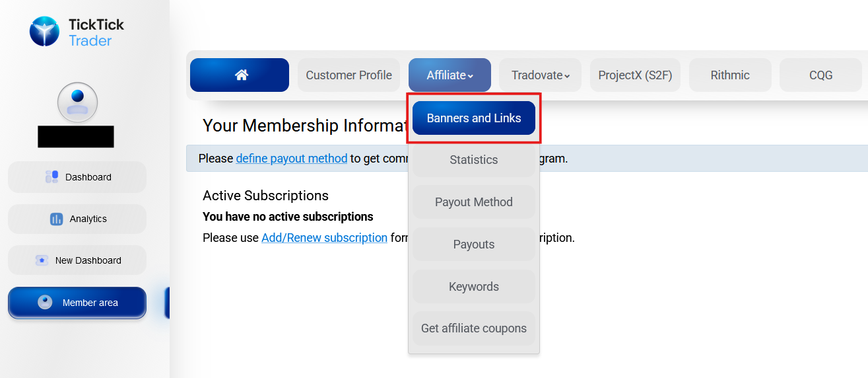Click the user avatar icon
868x378 pixels.
click(x=78, y=102)
